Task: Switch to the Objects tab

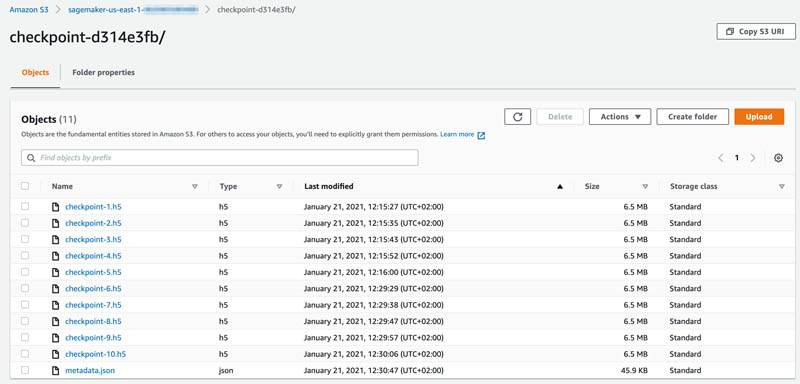Action: pos(35,72)
